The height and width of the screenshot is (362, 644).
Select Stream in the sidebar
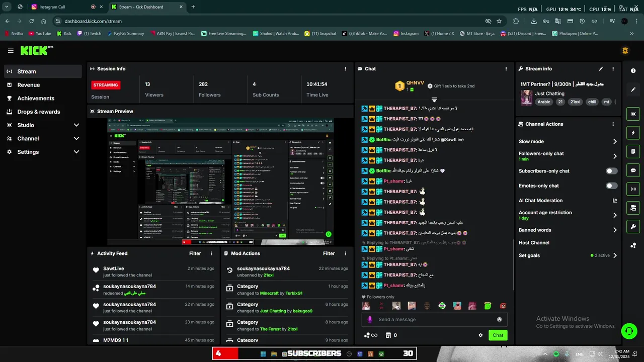click(x=43, y=71)
